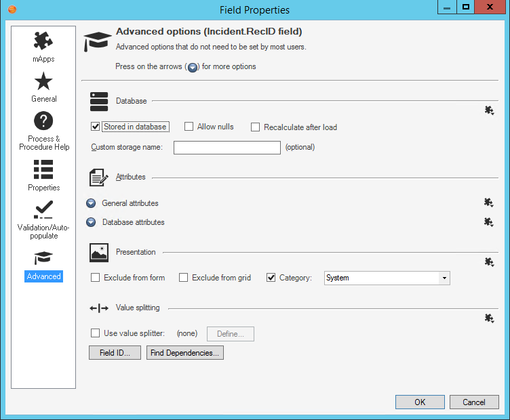Click the Database server stack icon
The width and height of the screenshot is (510, 420).
99,102
